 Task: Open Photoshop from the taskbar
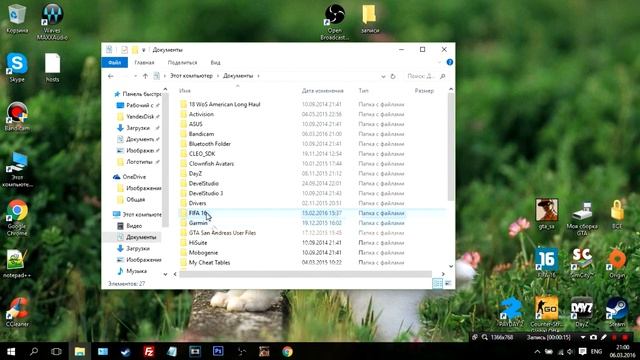click(x=218, y=351)
